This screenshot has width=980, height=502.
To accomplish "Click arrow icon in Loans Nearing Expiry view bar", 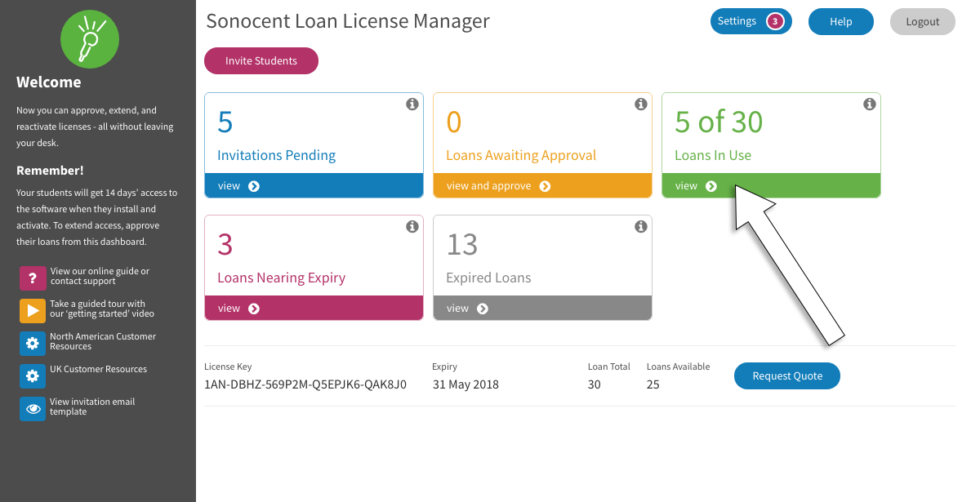I will click(254, 309).
